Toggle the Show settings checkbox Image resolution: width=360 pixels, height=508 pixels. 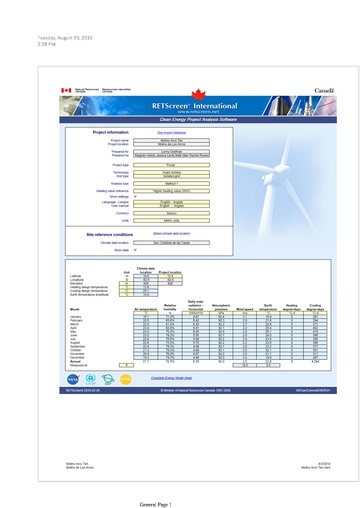click(135, 197)
